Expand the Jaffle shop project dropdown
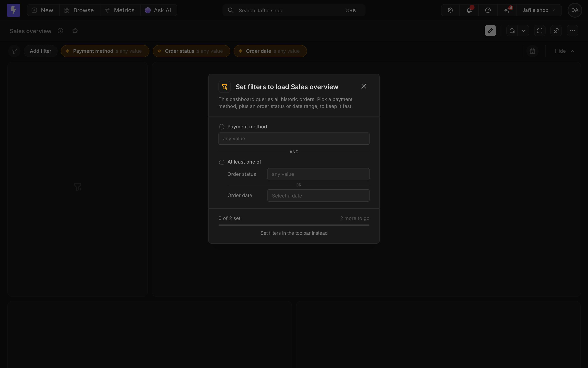 539,10
